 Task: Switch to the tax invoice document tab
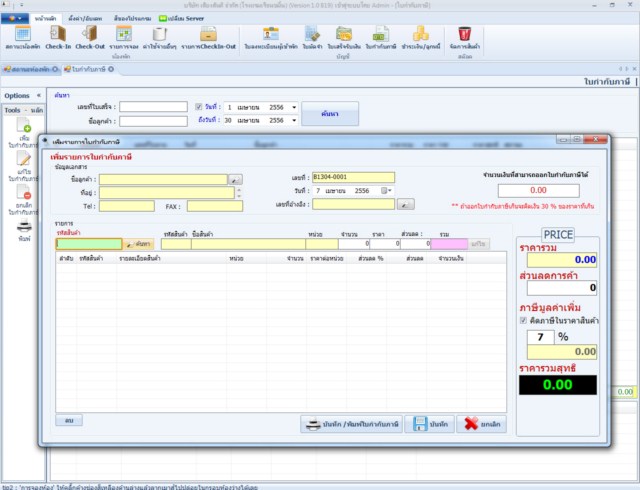click(89, 69)
